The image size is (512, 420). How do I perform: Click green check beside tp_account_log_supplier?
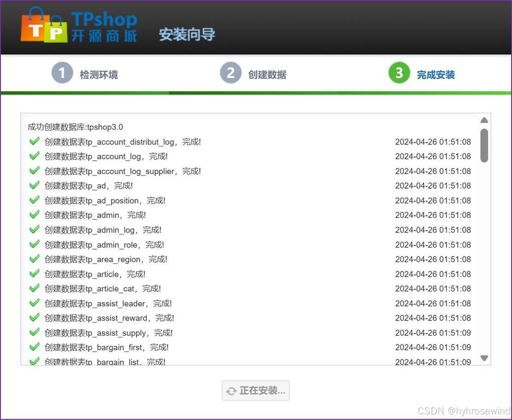(34, 170)
